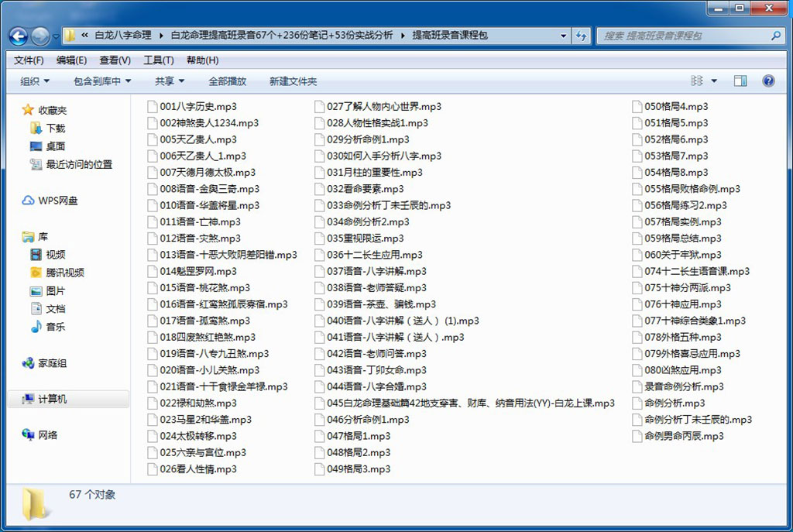
Task: Expand arrow after 白龙八字命理 in path
Action: (x=161, y=36)
